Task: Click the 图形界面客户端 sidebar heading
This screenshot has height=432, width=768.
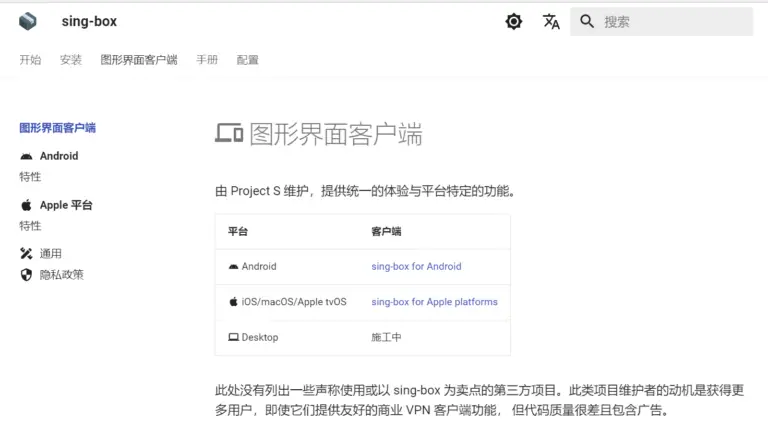Action: coord(58,128)
